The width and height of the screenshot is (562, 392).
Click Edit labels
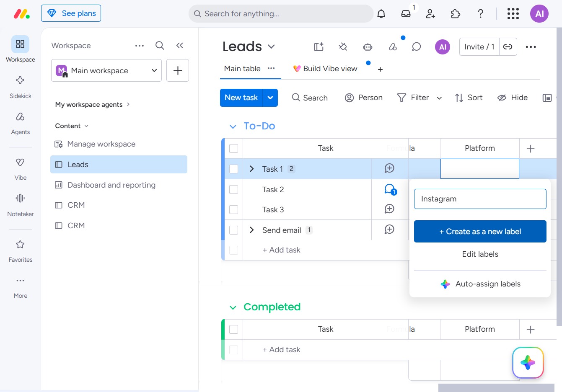pos(480,254)
